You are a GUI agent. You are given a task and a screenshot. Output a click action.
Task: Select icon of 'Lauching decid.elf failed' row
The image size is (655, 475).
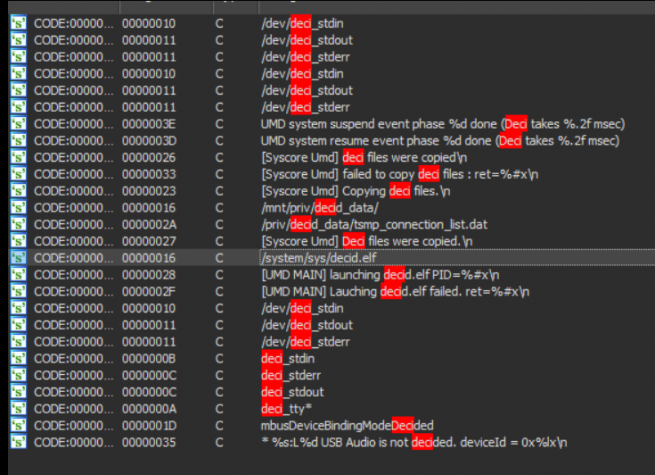click(17, 291)
